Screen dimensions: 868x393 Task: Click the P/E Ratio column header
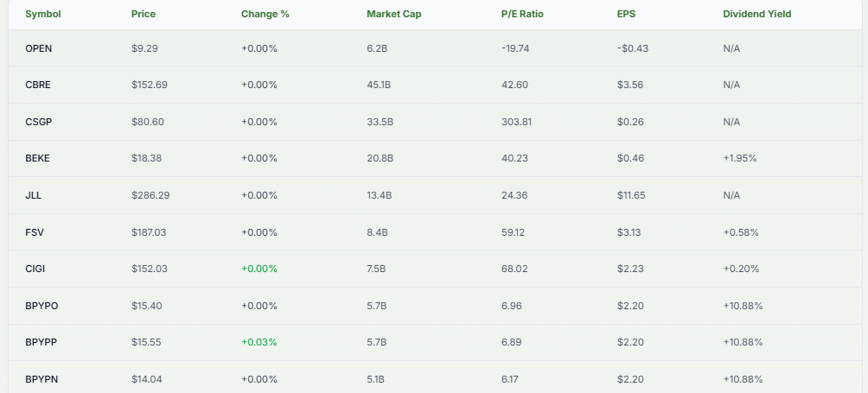pyautogui.click(x=522, y=14)
